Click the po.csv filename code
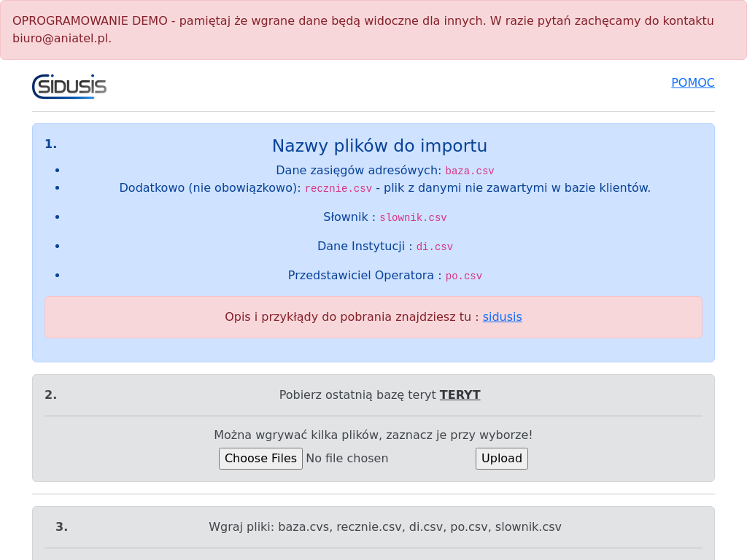Screen dimensions: 747x560 coord(463,276)
